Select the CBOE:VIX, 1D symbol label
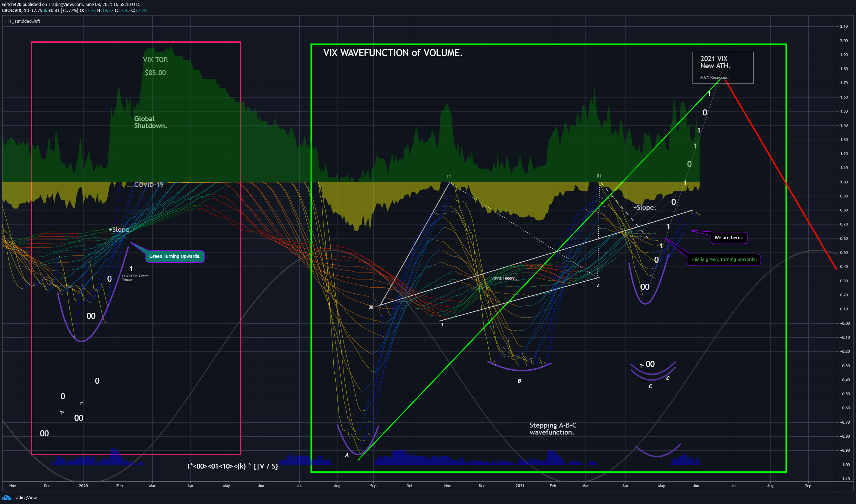Screen dimensions: 856x504 [16, 10]
